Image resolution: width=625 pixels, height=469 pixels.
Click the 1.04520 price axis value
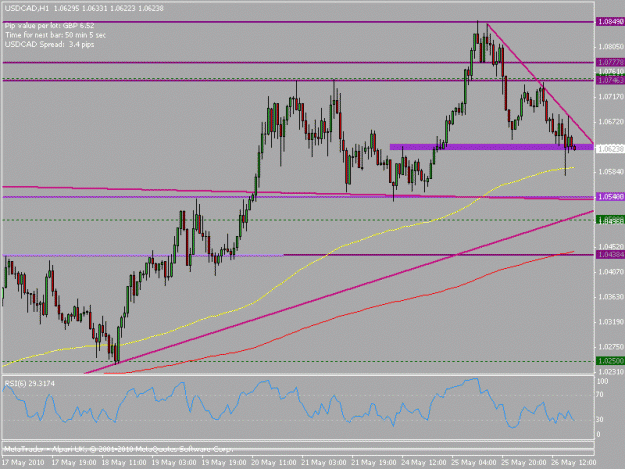click(610, 247)
